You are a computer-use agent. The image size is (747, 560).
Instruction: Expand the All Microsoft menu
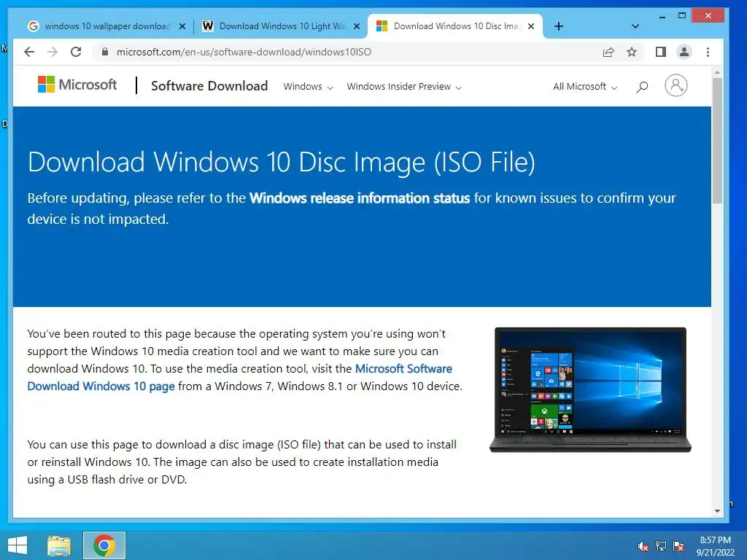(x=585, y=87)
